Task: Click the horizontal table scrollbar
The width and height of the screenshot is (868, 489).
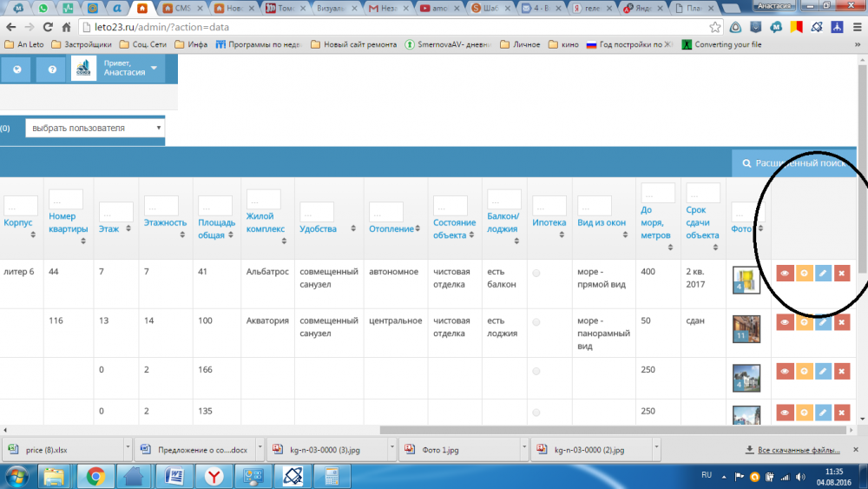Action: click(x=613, y=430)
